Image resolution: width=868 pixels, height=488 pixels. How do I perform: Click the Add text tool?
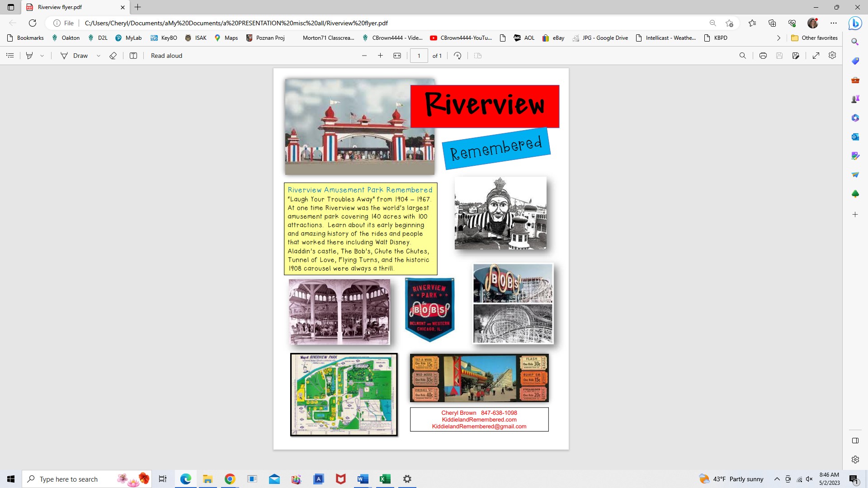(x=133, y=56)
